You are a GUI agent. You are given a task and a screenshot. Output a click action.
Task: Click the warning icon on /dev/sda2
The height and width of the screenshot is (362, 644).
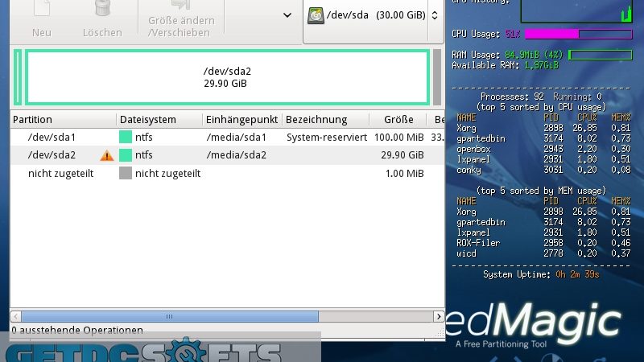tap(107, 155)
